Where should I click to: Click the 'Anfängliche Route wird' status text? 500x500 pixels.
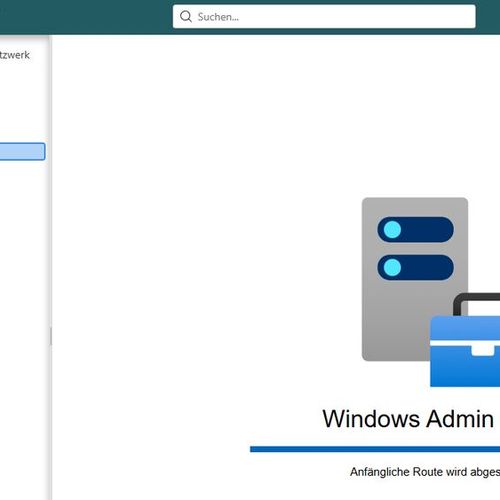(x=409, y=472)
